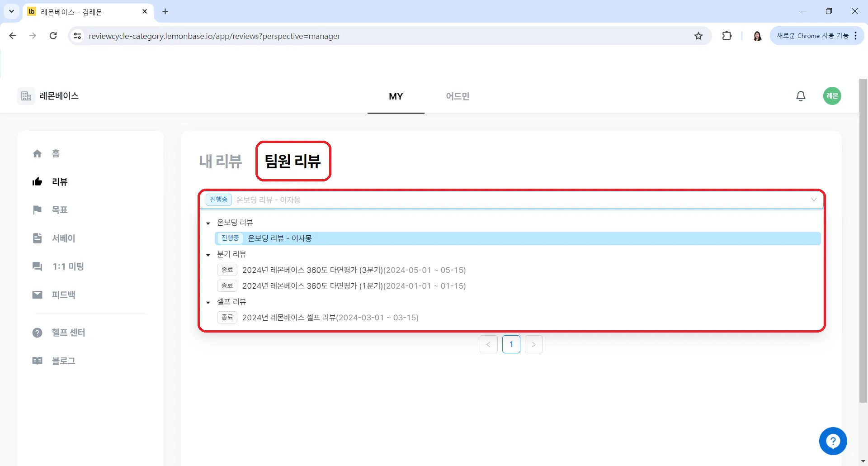Click the next page arrow button
This screenshot has height=466, width=868.
tap(533, 344)
